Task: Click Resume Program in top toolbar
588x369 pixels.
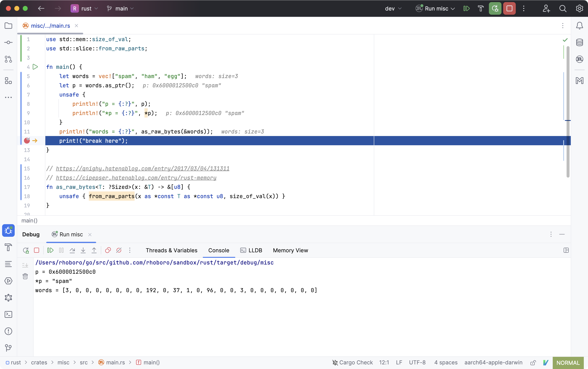Action: click(x=466, y=9)
